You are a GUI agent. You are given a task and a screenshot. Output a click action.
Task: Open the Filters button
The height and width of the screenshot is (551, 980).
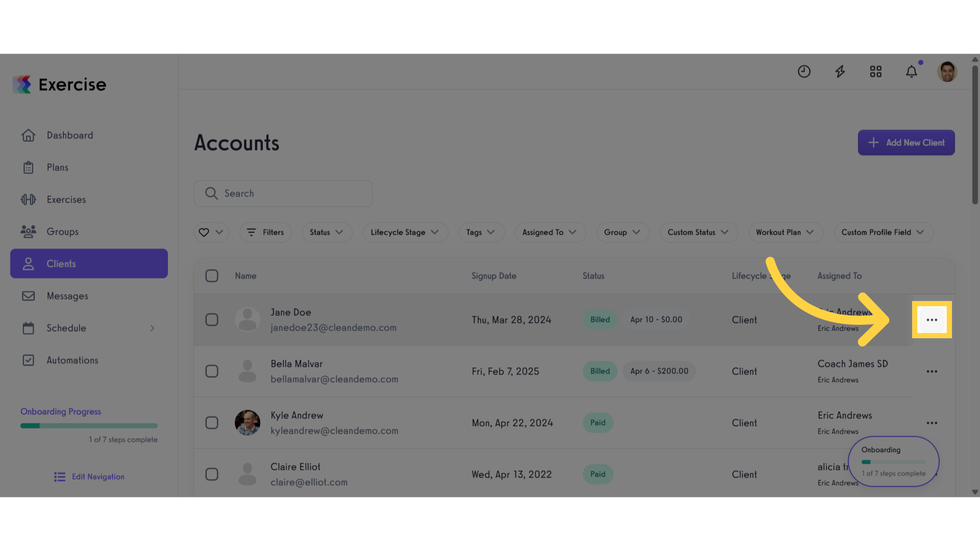[x=265, y=232]
